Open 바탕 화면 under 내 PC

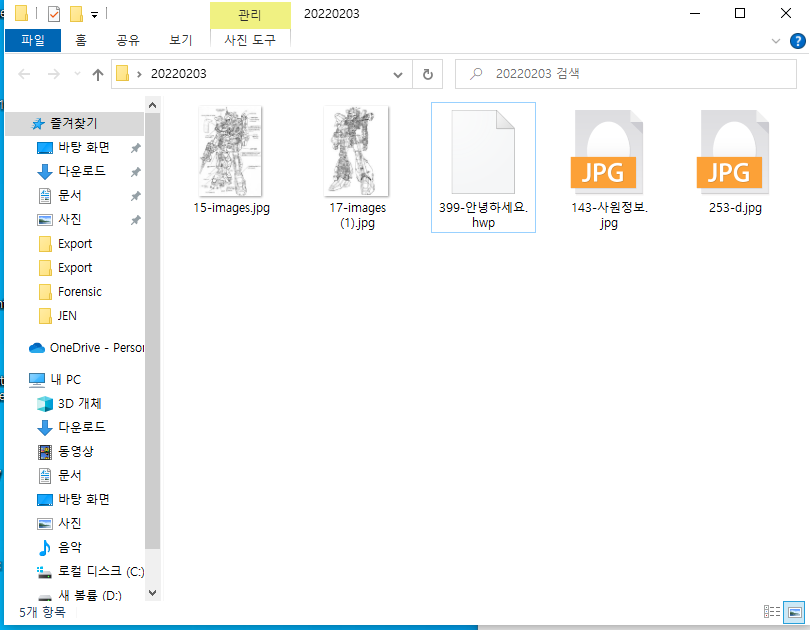pos(84,499)
